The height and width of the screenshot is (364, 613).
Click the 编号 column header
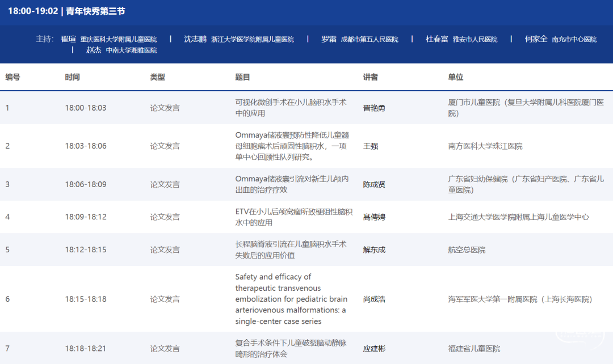(x=13, y=77)
